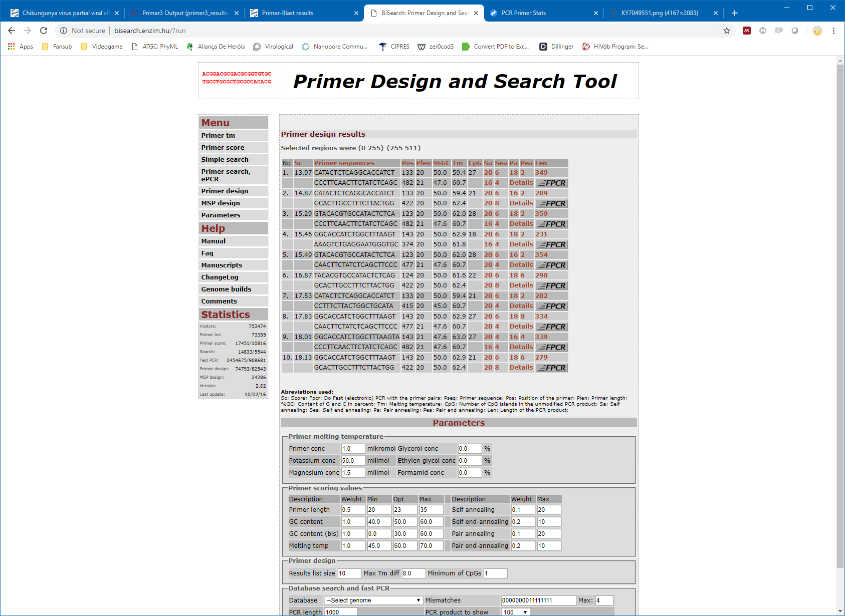Open a new browser tab
This screenshot has height=616, width=845.
click(735, 13)
